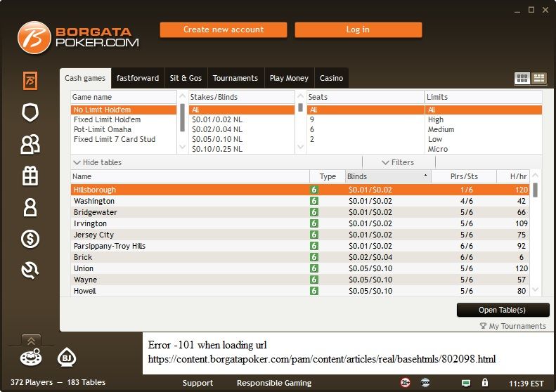Click the padlock security icon
The image size is (556, 392).
click(x=485, y=383)
